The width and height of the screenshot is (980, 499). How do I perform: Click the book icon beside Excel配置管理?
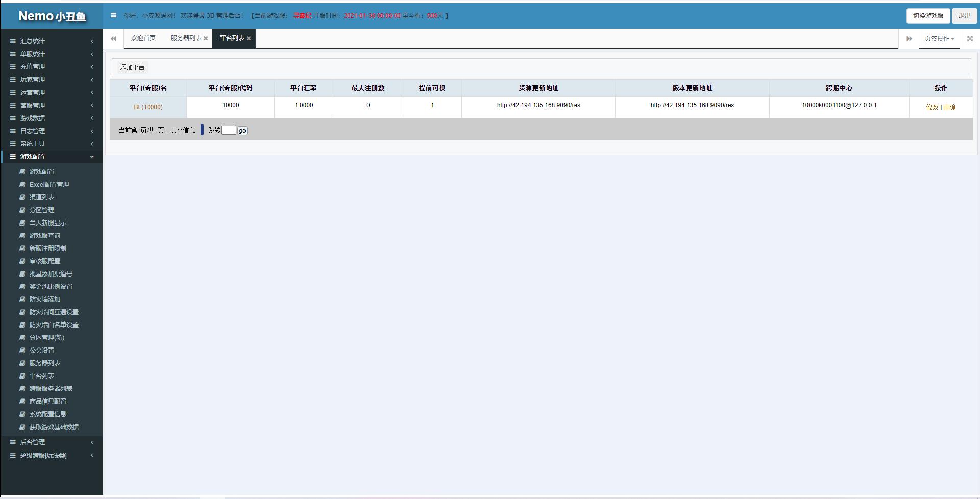[x=22, y=185]
